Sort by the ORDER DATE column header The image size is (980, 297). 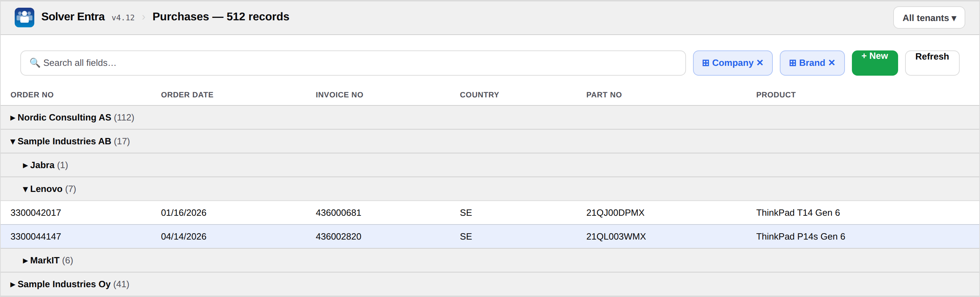(x=187, y=95)
